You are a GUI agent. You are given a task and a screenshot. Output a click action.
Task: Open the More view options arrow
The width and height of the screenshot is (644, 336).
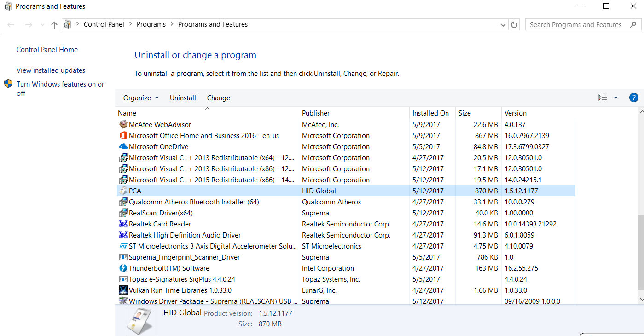coord(615,98)
